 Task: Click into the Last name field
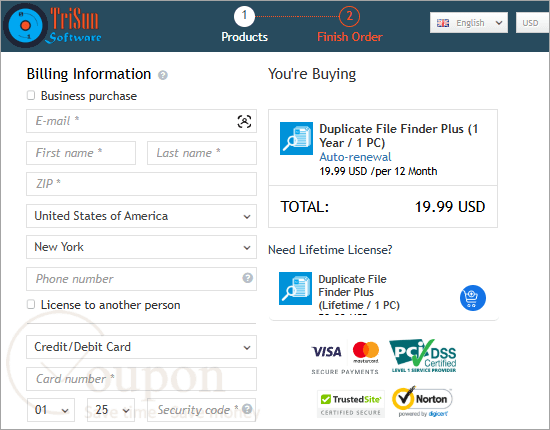202,153
